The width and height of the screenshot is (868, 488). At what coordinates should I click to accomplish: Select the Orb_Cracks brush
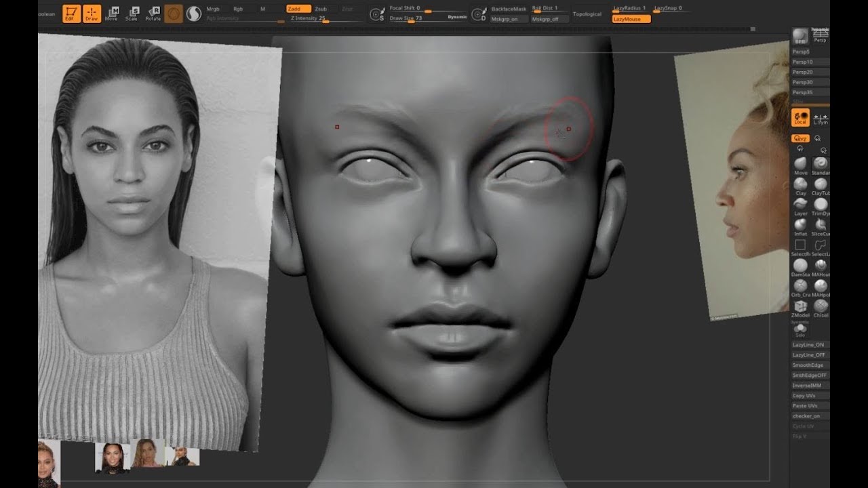click(801, 288)
